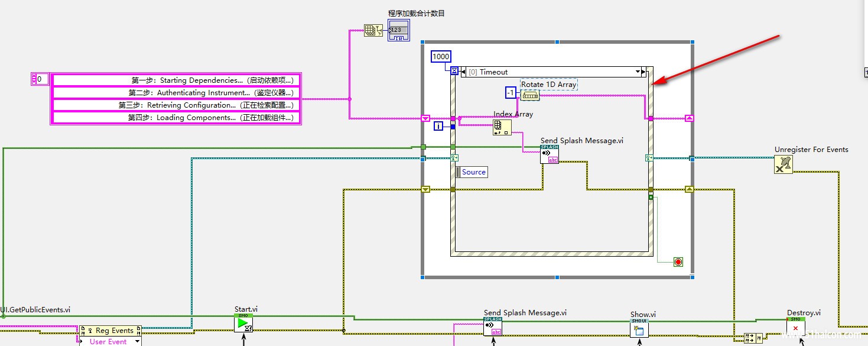The height and width of the screenshot is (346, 868).
Task: Select the Rotate 1D Array function icon
Action: tap(531, 95)
